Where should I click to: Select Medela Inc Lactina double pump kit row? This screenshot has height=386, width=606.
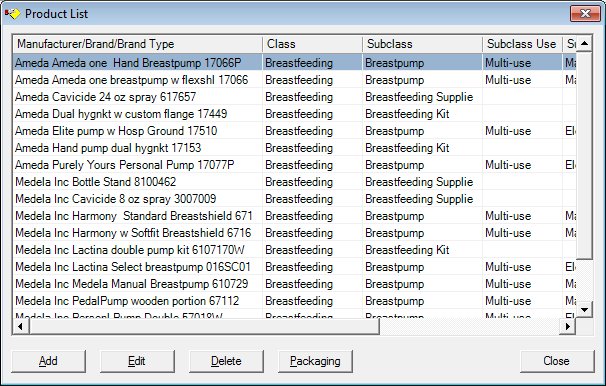(294, 250)
